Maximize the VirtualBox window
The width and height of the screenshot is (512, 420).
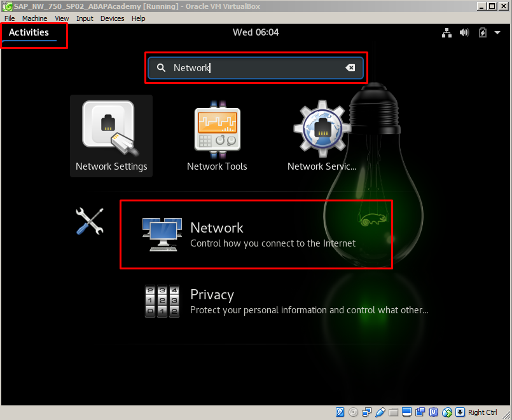pyautogui.click(x=492, y=6)
